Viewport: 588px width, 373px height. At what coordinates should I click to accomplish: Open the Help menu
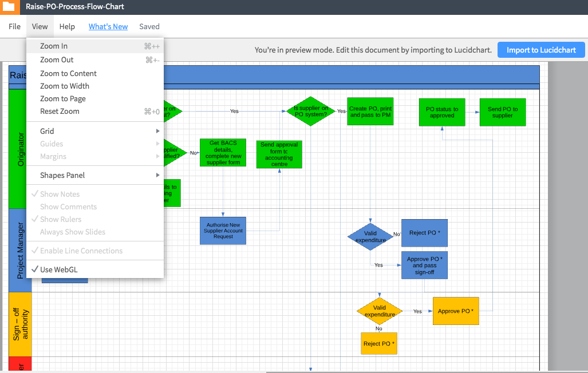pos(67,27)
